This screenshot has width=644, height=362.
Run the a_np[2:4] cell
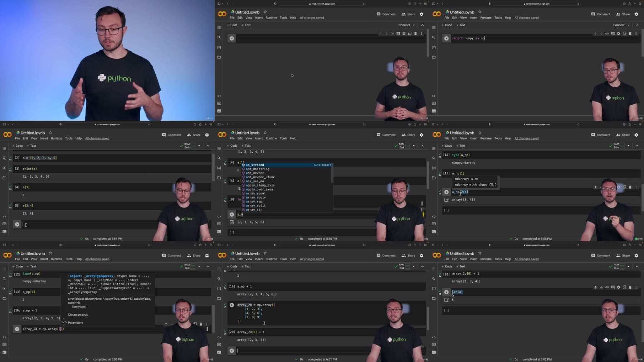(447, 192)
